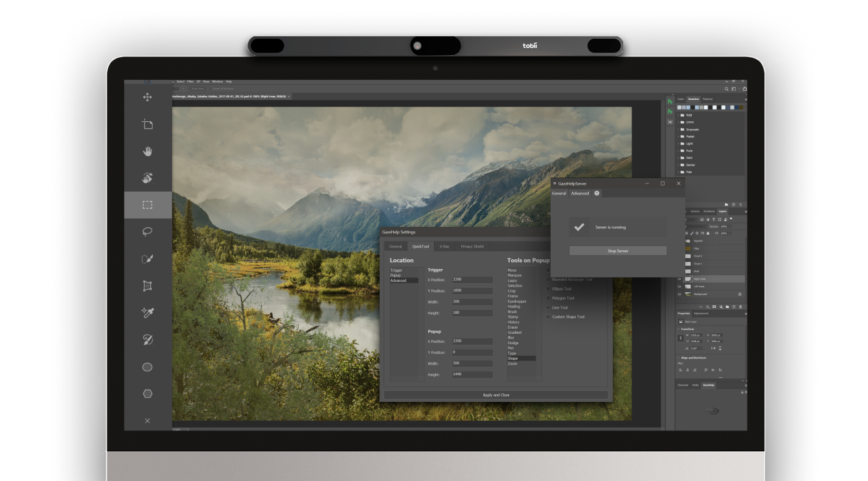Image resolution: width=868 pixels, height=481 pixels.
Task: Pick the last brown swatch in recent row
Action: coord(741,108)
